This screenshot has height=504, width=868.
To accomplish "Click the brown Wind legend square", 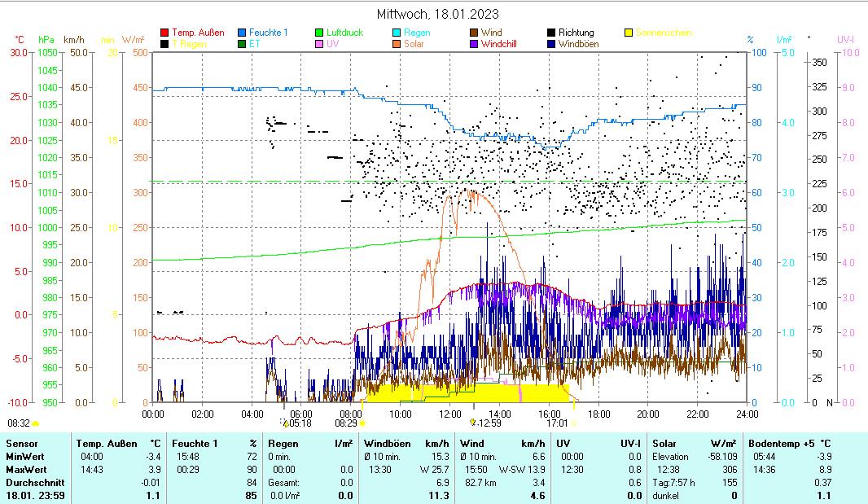I will tap(475, 33).
